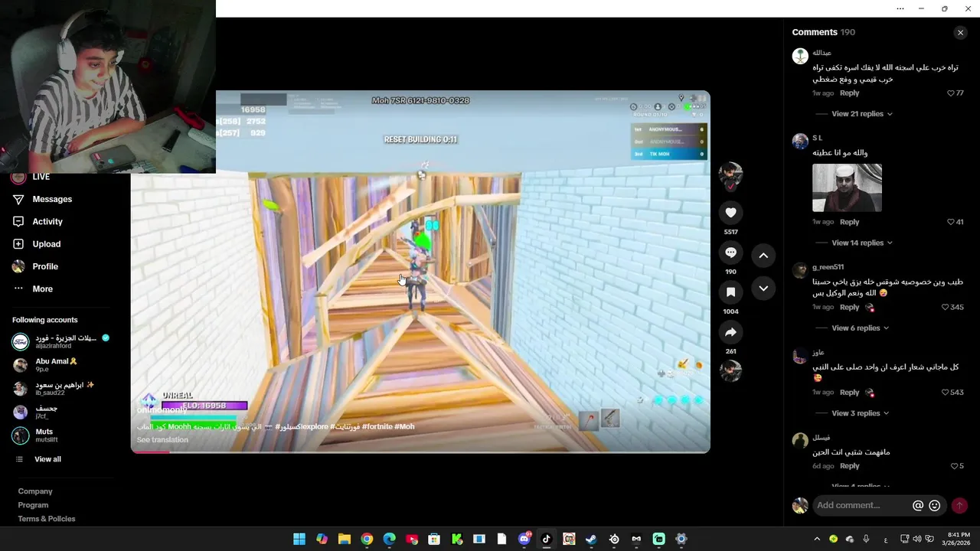Like the video with heart icon

point(730,213)
